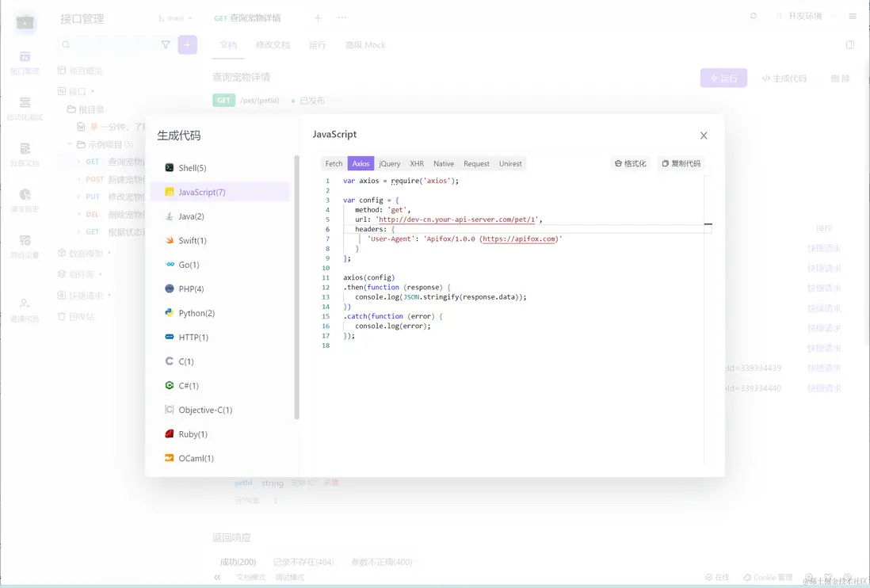
Task: Select JavaScript(7) in language list
Action: point(219,192)
